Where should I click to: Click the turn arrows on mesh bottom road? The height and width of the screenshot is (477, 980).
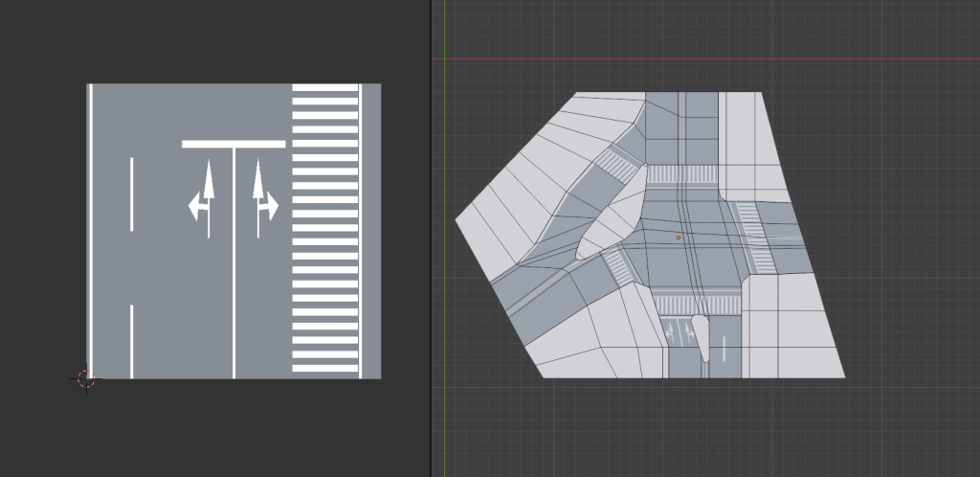tap(679, 332)
